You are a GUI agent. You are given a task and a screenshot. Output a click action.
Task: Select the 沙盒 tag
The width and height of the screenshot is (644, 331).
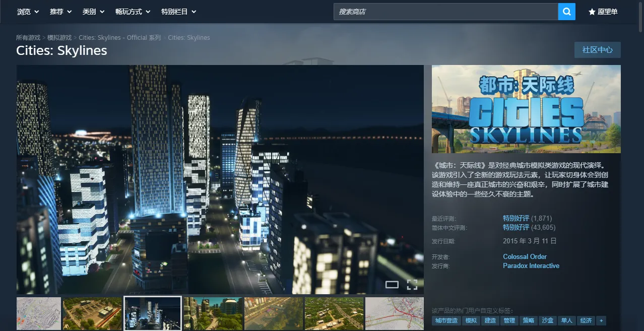[547, 320]
